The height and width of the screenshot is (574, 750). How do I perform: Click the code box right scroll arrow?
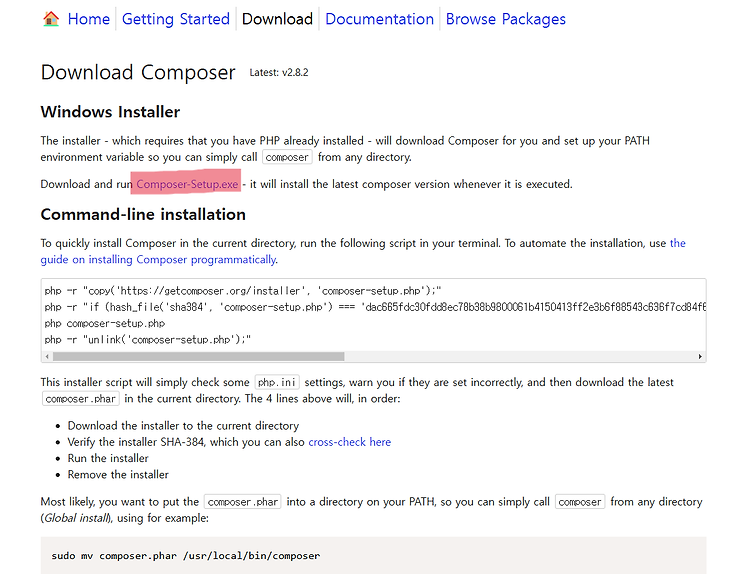pyautogui.click(x=700, y=357)
